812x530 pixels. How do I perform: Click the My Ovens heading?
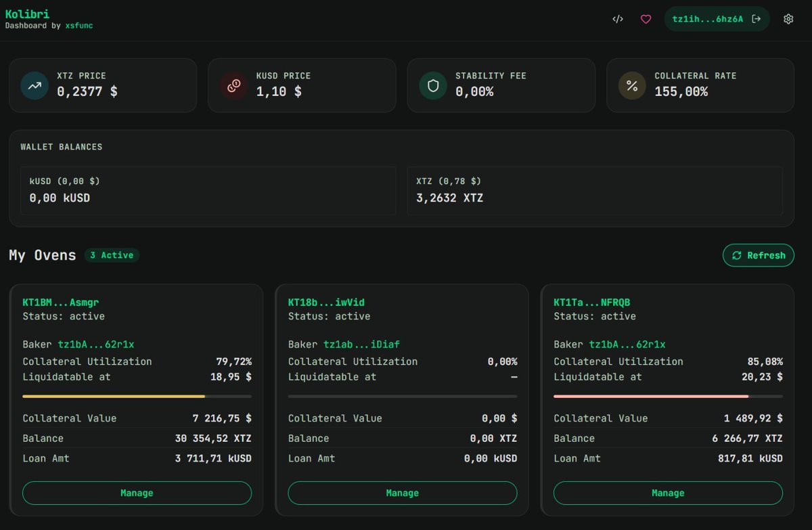[x=43, y=255]
